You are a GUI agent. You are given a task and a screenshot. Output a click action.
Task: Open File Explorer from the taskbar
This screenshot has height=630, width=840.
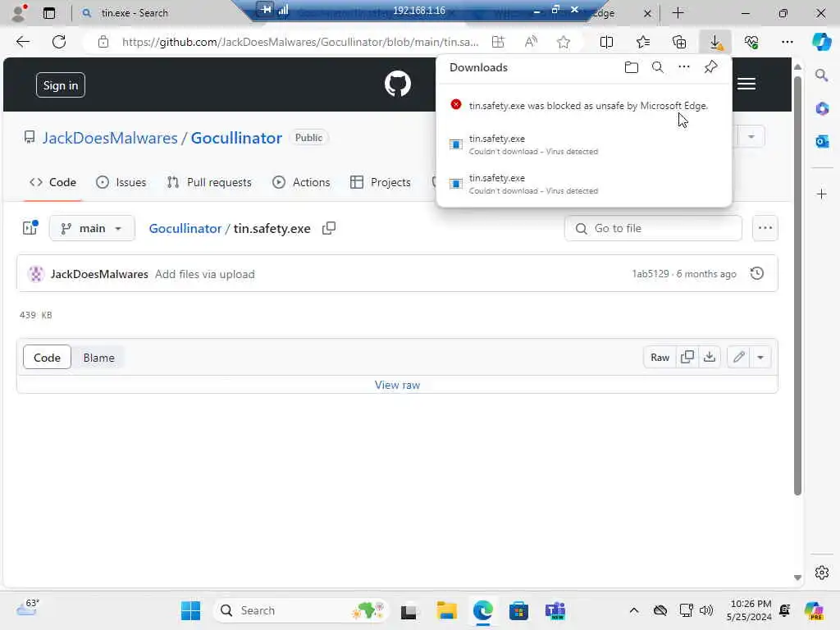[x=446, y=610]
